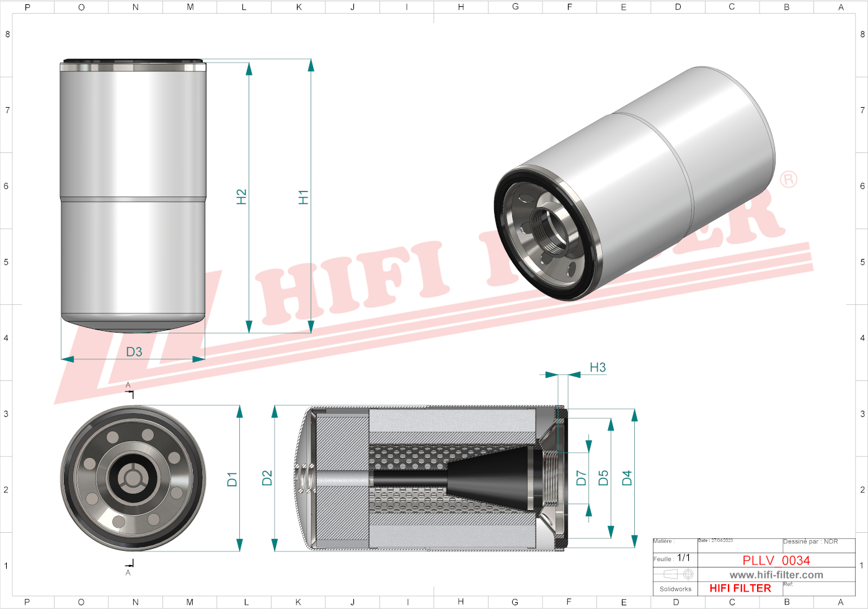The height and width of the screenshot is (609, 868).
Task: Select the H1 overall height label
Action: 303,197
